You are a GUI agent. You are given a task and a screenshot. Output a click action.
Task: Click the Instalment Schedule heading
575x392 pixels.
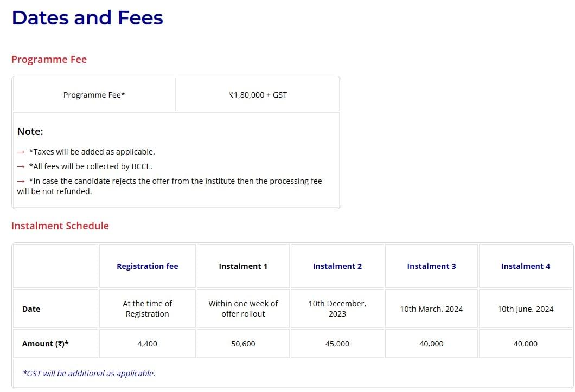pyautogui.click(x=60, y=226)
